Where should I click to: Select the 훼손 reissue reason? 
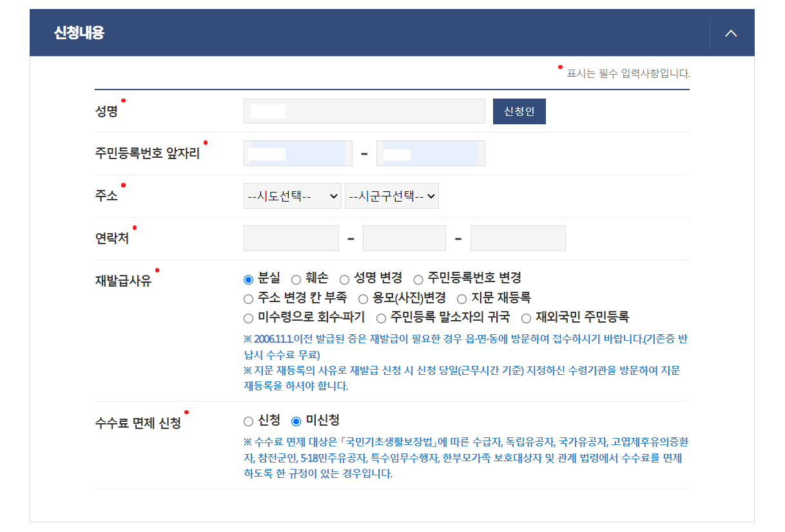click(x=296, y=280)
